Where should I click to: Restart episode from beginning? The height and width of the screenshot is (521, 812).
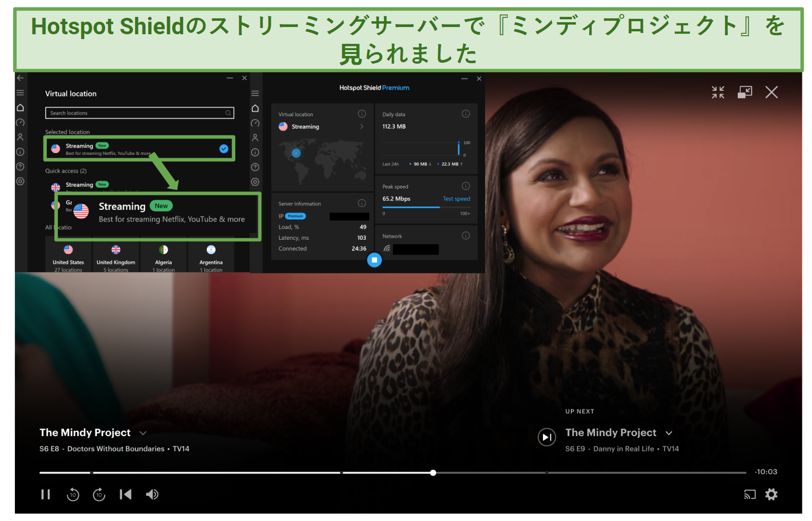(x=125, y=494)
